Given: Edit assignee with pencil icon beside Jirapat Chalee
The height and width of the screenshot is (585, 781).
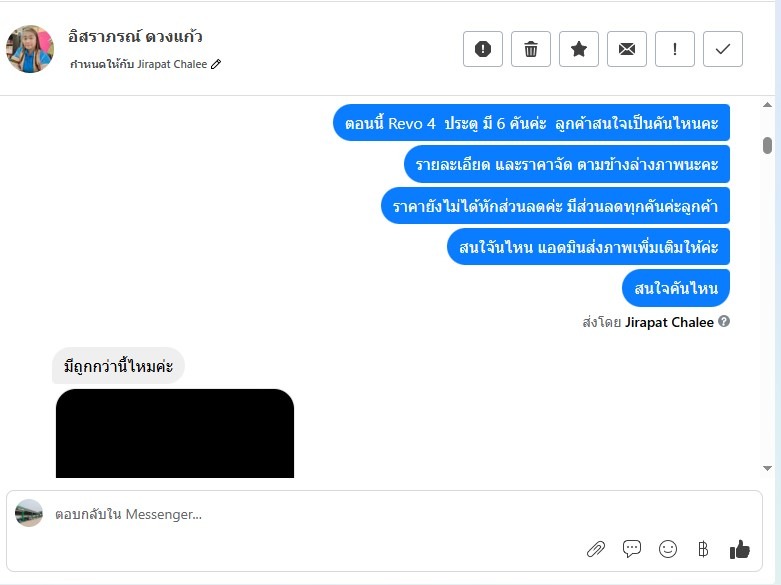Looking at the screenshot, I should (216, 64).
